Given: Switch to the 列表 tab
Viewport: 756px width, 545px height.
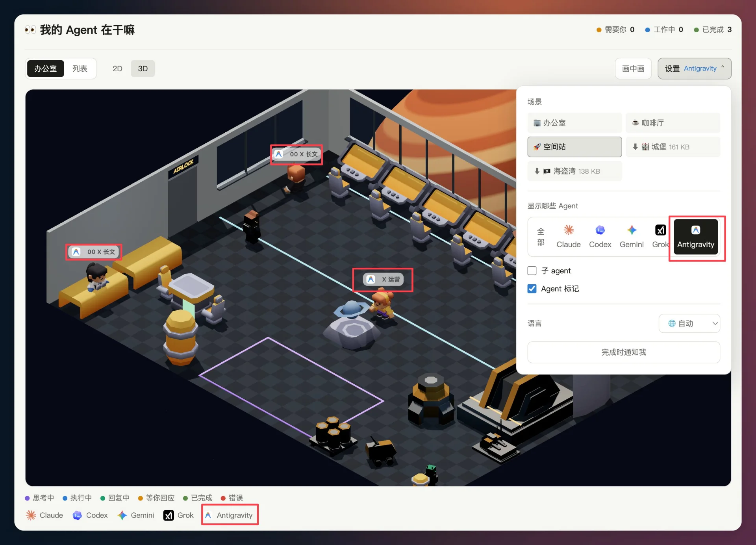Looking at the screenshot, I should click(x=80, y=69).
